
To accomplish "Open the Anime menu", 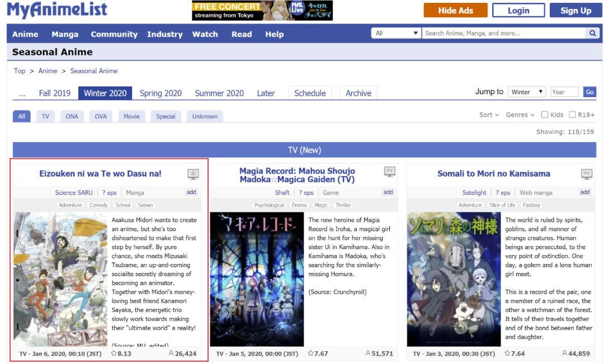I will pyautogui.click(x=25, y=34).
